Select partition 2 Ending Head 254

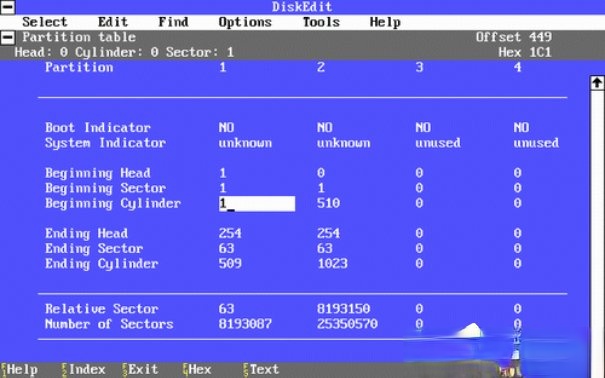[328, 233]
